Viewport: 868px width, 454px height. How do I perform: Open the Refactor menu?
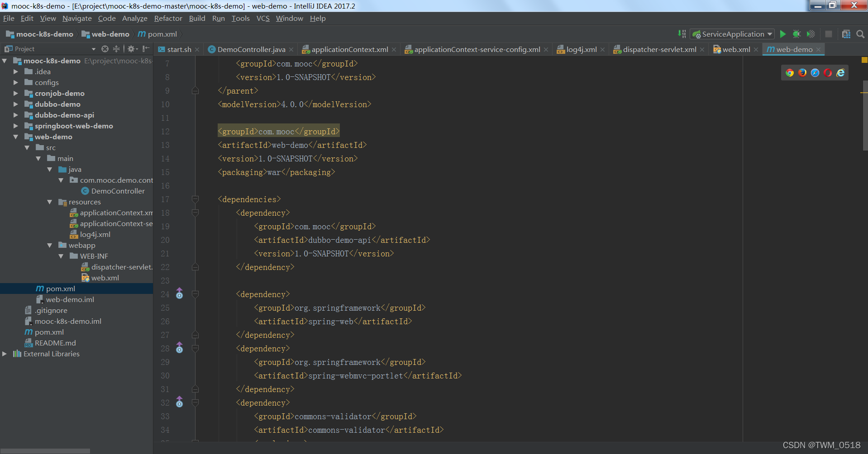point(168,19)
